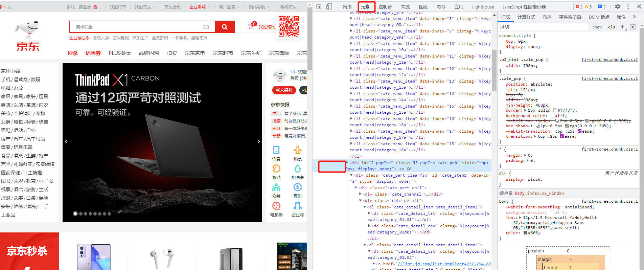Click #fff swatch in .cate_pop rule
Image resolution: width=644 pixels, height=270 pixels.
pyautogui.click(x=552, y=116)
